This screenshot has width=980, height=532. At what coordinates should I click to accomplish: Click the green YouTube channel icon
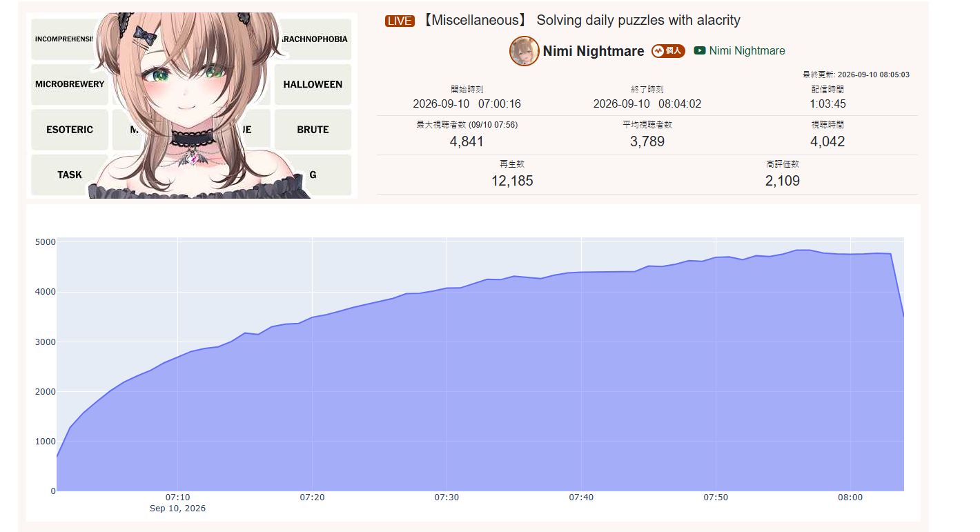tap(700, 50)
